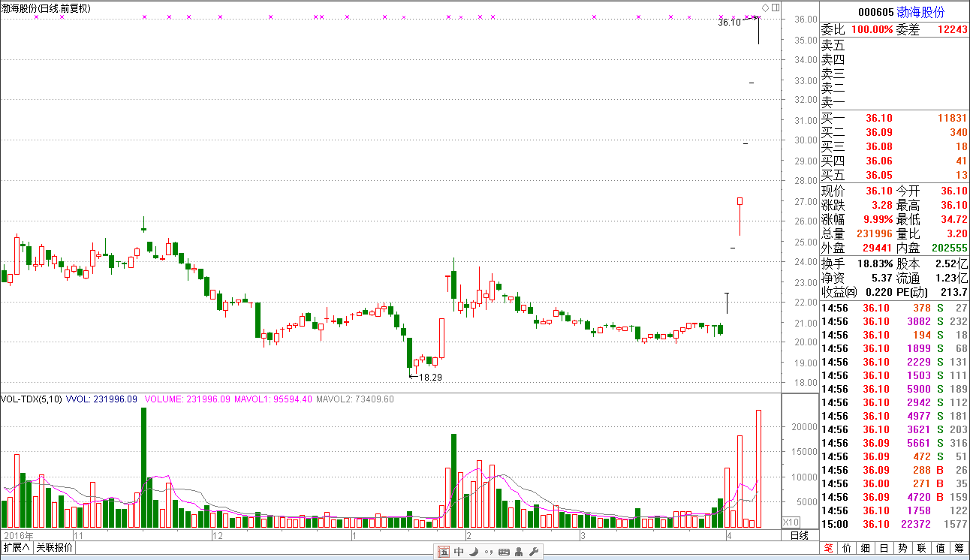Click the 卖一 row label
Viewport: 970px width, 560px height.
[833, 102]
